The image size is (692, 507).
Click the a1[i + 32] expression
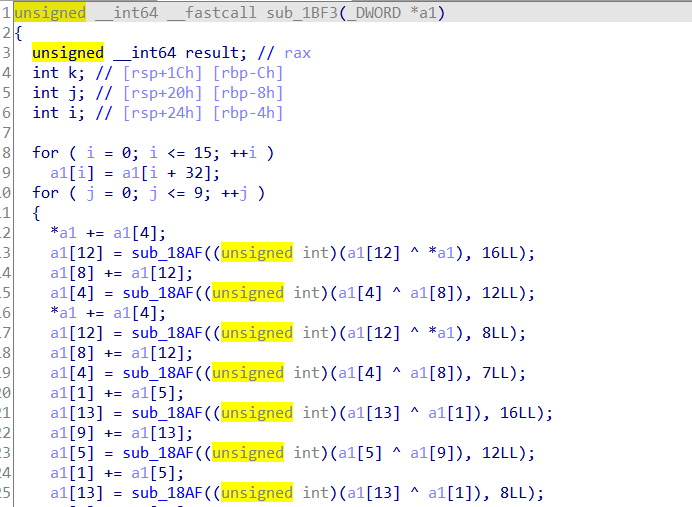(166, 173)
